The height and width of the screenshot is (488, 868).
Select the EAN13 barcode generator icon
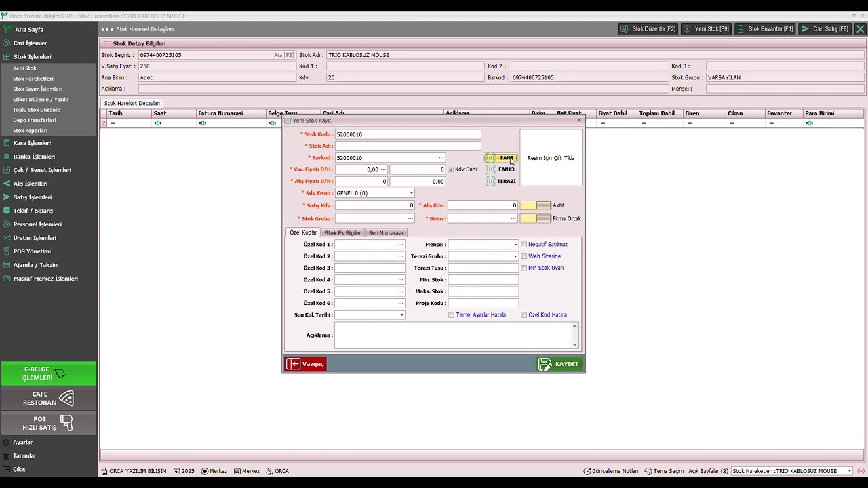tap(490, 169)
